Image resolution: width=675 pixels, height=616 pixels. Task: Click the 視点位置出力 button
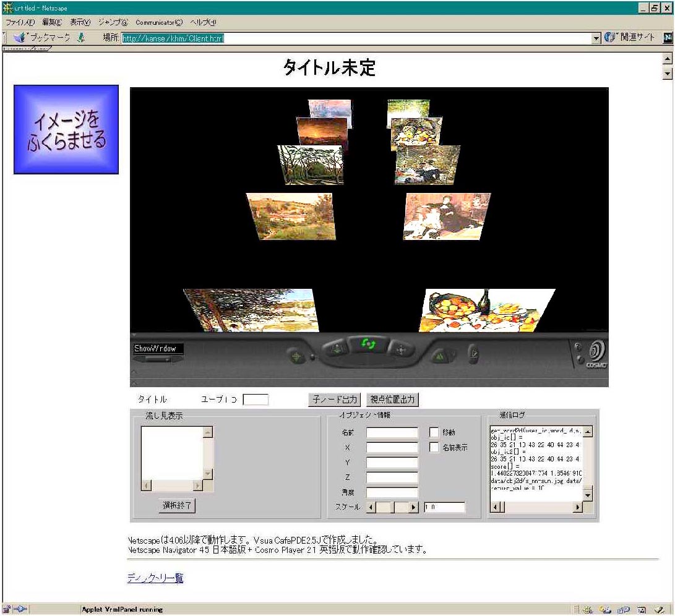[392, 400]
